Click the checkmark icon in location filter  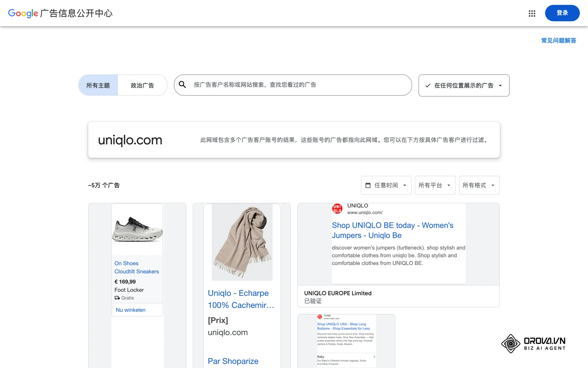pyautogui.click(x=428, y=85)
